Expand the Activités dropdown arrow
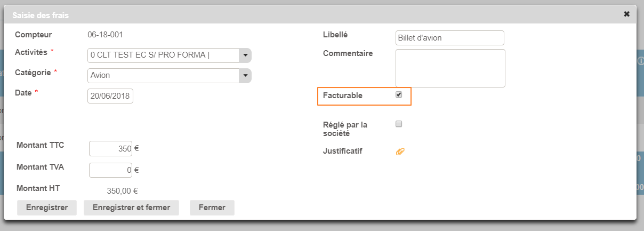 coord(245,55)
